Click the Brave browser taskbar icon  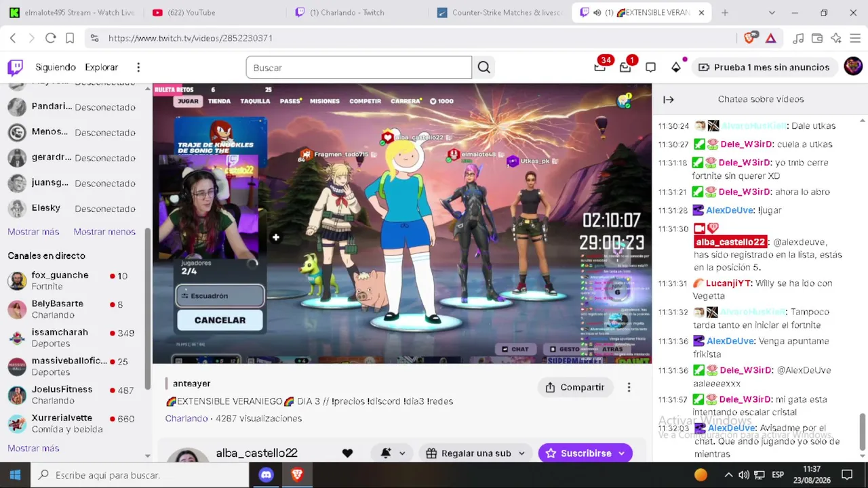pyautogui.click(x=297, y=475)
